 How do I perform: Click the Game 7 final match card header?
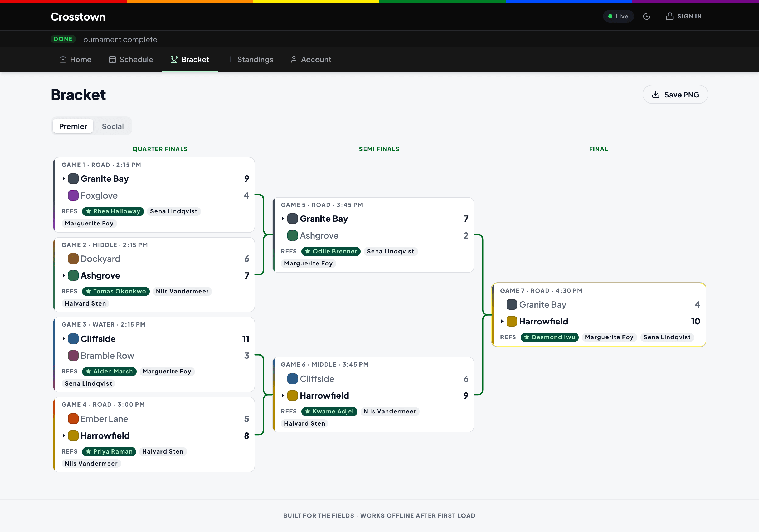point(541,291)
